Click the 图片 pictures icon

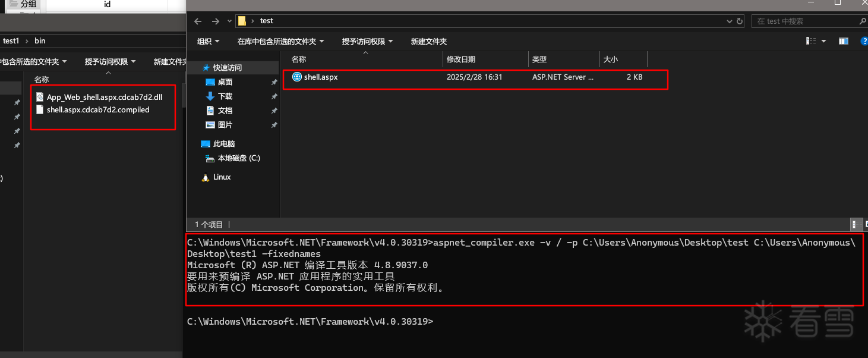[x=210, y=125]
